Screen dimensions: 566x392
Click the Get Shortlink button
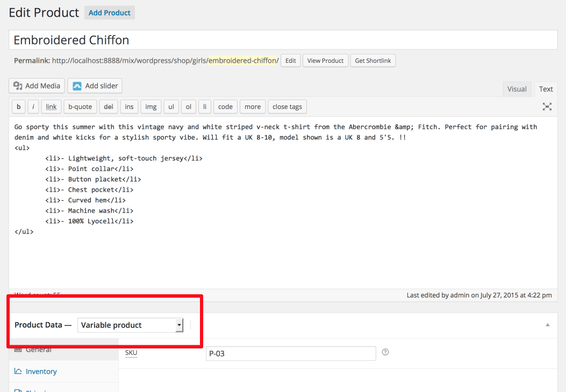[373, 61]
